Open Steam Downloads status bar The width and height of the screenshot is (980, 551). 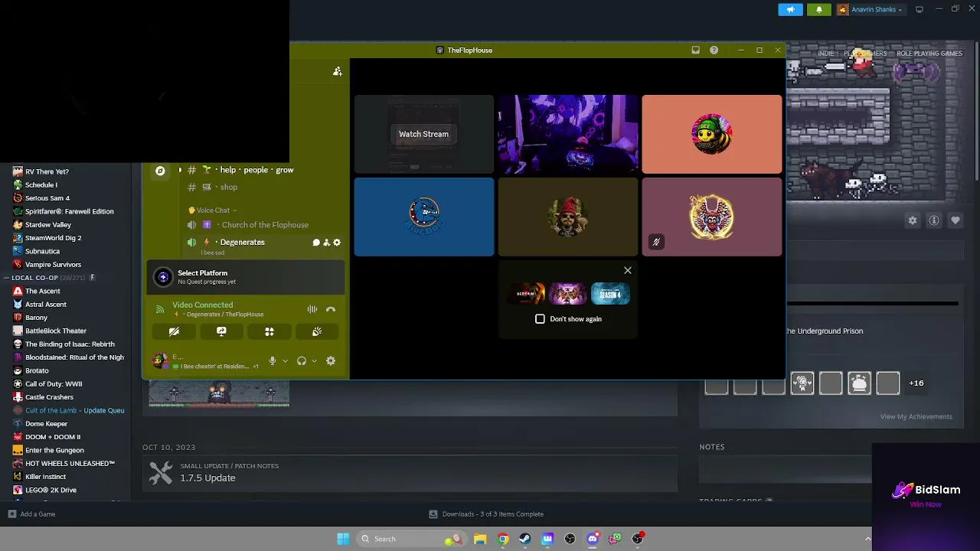486,514
